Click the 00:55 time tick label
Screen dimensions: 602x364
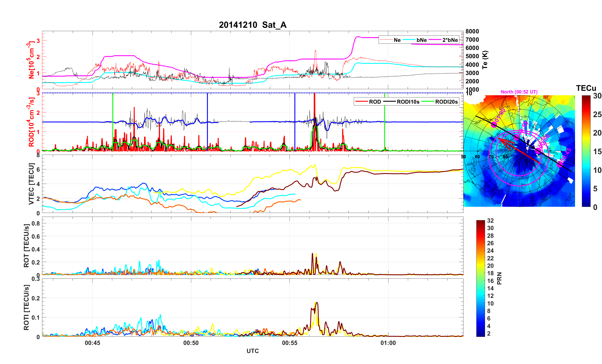289,343
